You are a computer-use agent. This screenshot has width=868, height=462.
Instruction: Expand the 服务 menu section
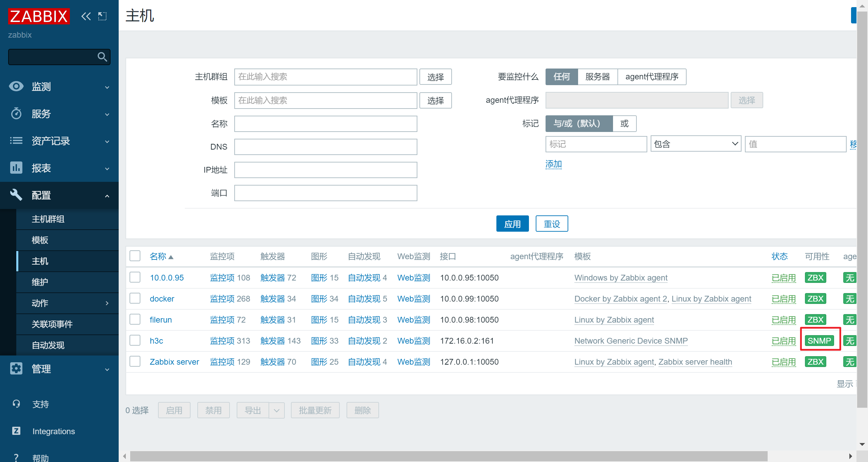[x=107, y=114]
